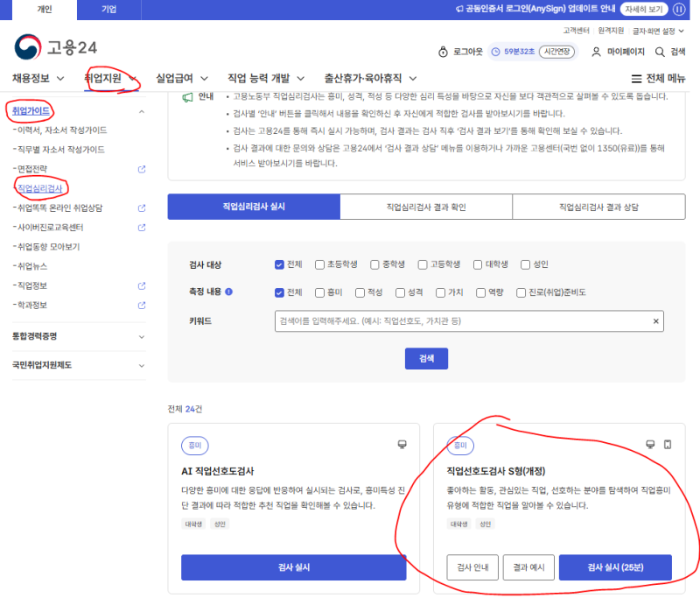Check the 적성 checkbox
This screenshot has height=605, width=700.
[360, 292]
